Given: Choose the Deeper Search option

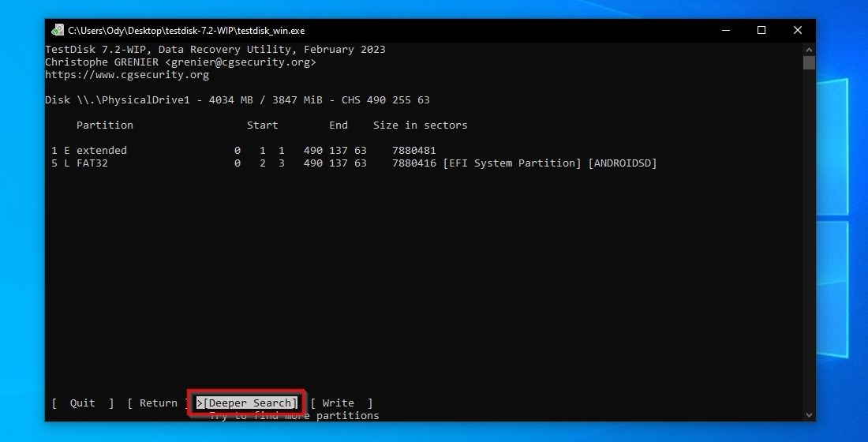Looking at the screenshot, I should click(247, 403).
